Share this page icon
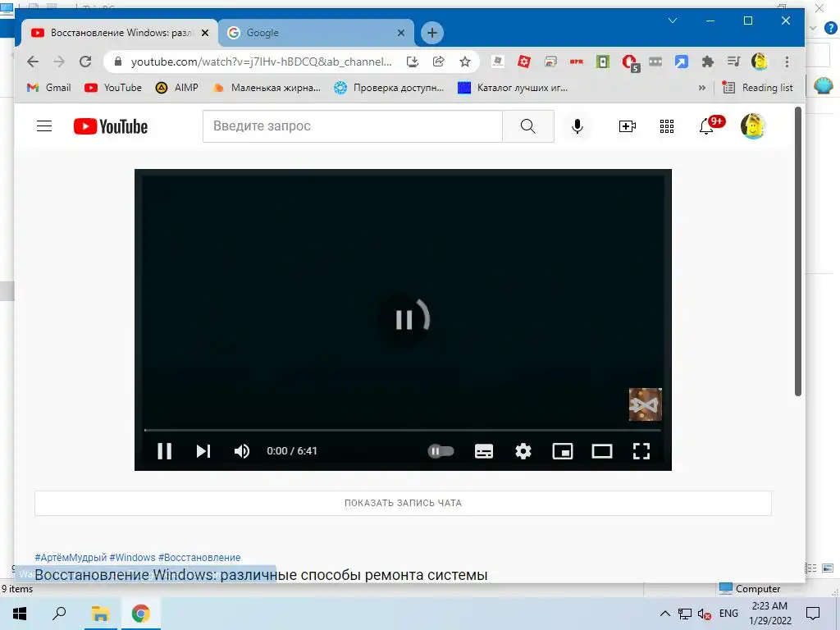840x630 pixels. pos(438,62)
